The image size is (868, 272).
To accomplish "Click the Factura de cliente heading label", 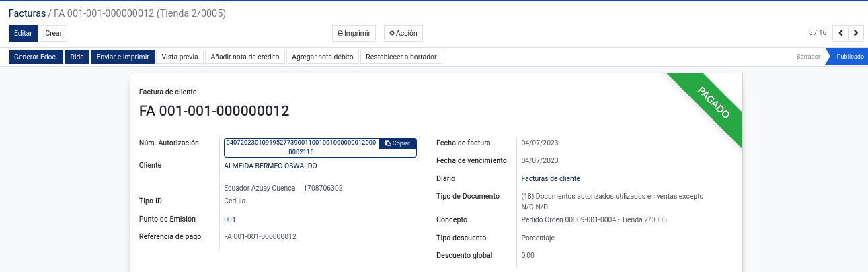I will click(168, 92).
